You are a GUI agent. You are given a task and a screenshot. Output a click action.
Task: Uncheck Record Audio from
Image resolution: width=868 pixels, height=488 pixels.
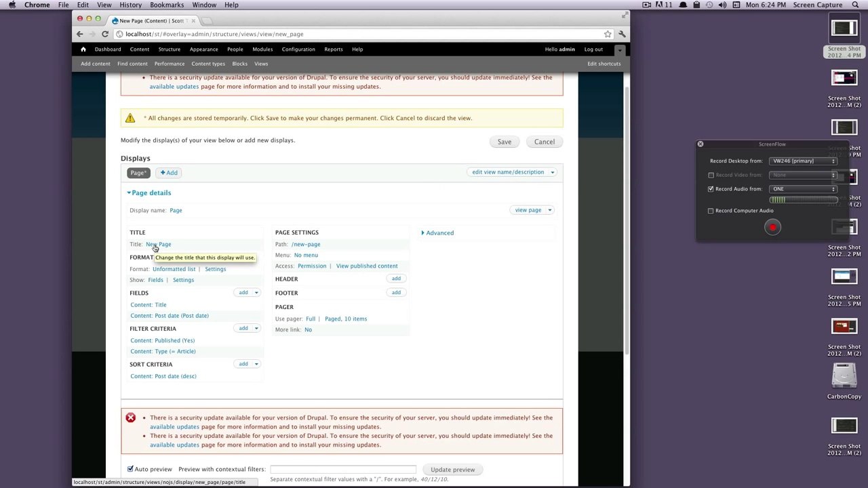pos(711,189)
